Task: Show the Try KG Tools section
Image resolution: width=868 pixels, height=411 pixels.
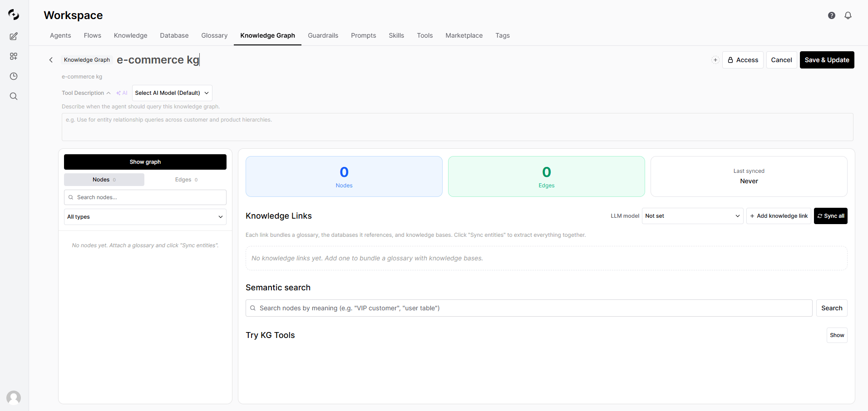Action: click(837, 335)
